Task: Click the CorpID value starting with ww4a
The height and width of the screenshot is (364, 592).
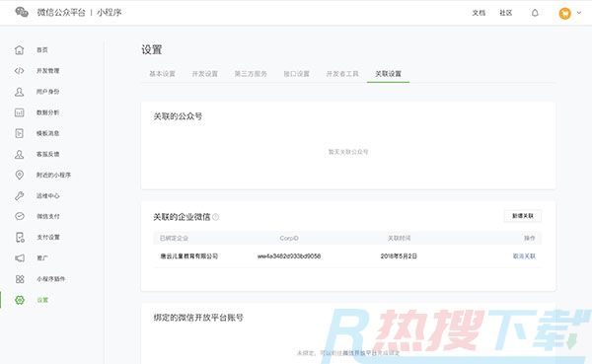Action: 289,256
